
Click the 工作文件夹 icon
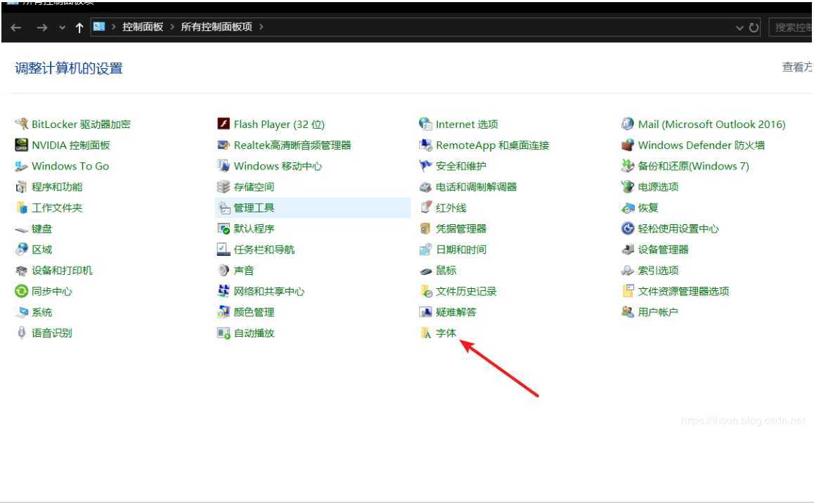(x=21, y=207)
